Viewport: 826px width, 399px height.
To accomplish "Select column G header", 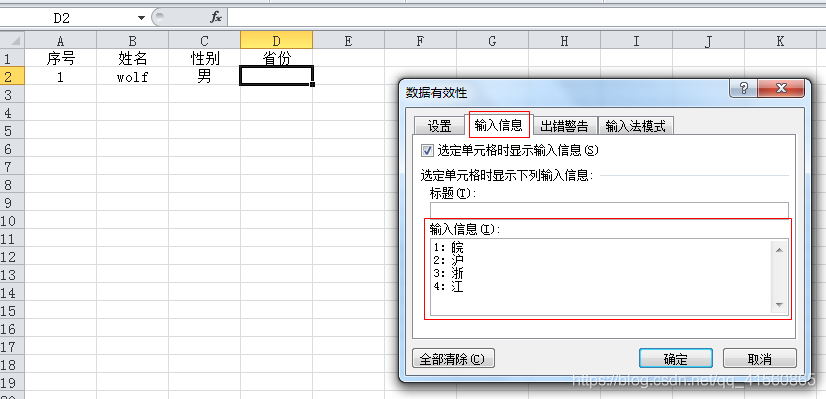I will tap(492, 41).
